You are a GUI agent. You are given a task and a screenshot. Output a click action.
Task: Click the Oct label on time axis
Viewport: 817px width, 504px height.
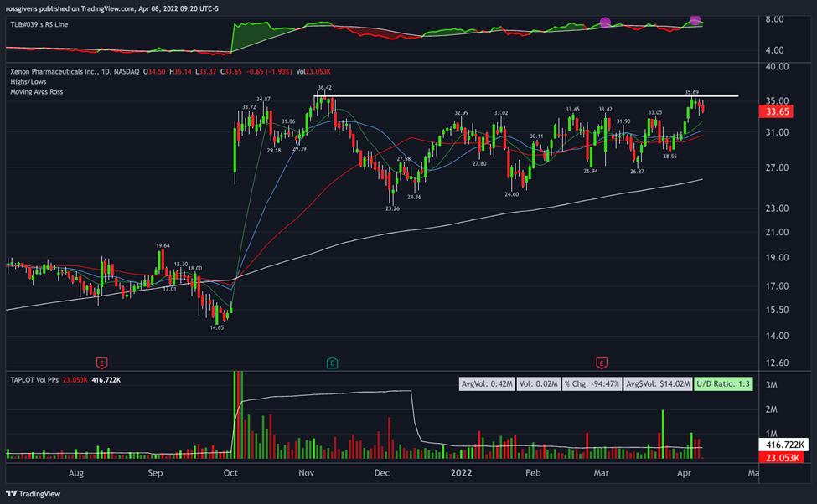tap(230, 473)
